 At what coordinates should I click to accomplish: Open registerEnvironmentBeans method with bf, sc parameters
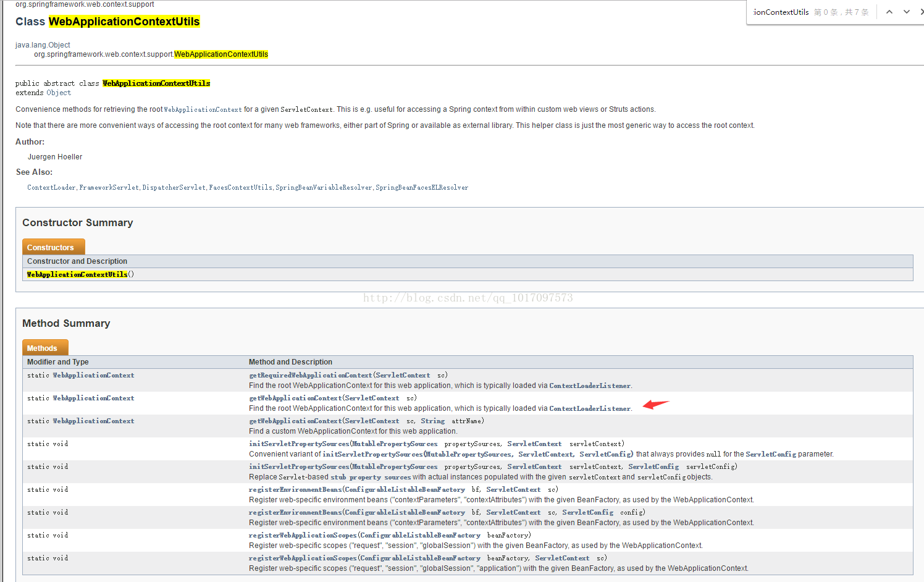click(295, 489)
